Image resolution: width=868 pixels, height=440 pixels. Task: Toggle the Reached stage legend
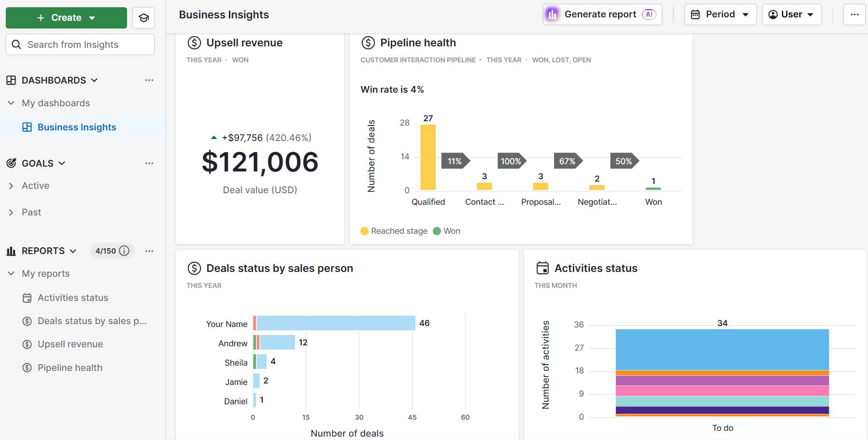(x=394, y=231)
